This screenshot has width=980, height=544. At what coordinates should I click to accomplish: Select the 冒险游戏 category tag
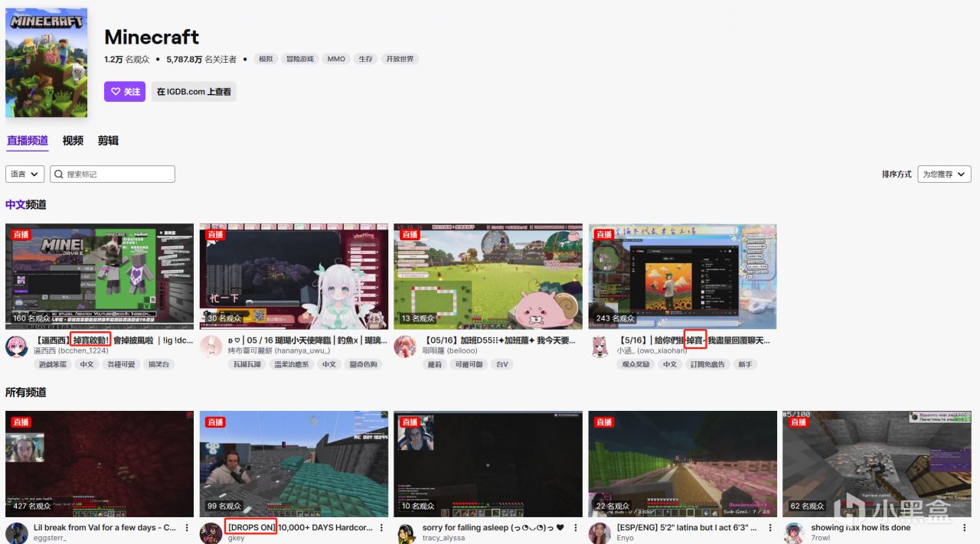(x=299, y=59)
